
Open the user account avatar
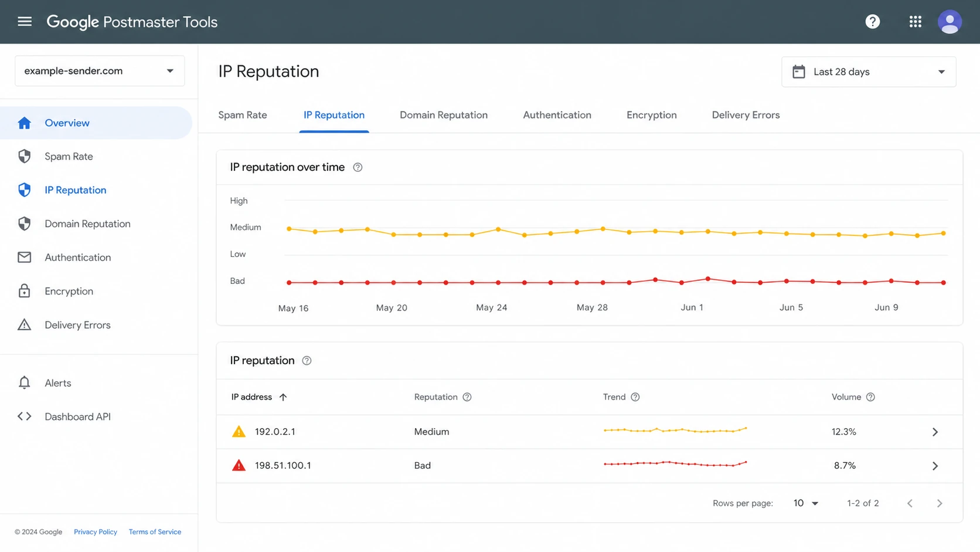pos(950,22)
